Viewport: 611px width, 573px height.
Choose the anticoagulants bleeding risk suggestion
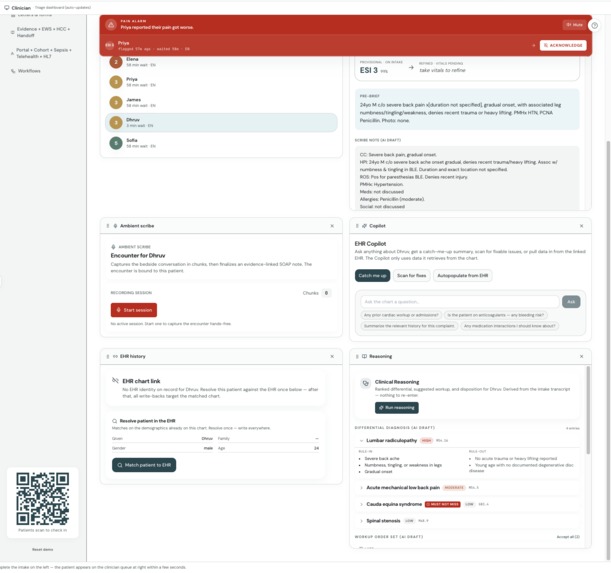tap(495, 315)
